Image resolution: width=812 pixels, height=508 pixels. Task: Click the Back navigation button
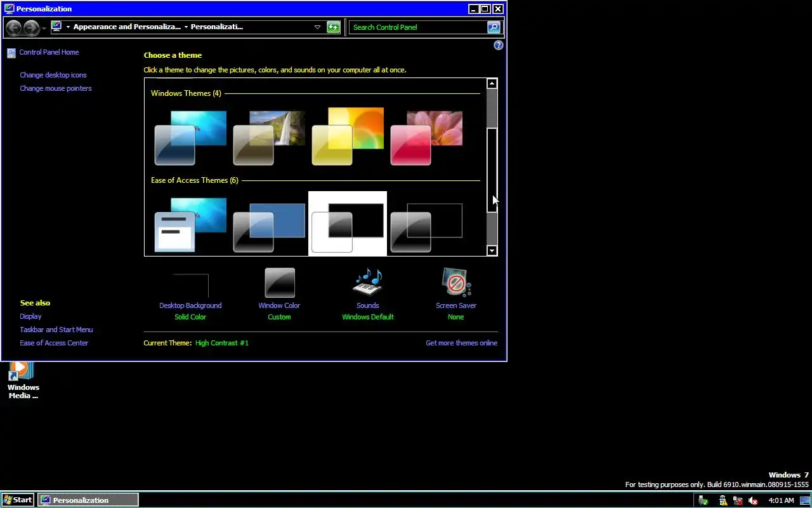(13, 27)
